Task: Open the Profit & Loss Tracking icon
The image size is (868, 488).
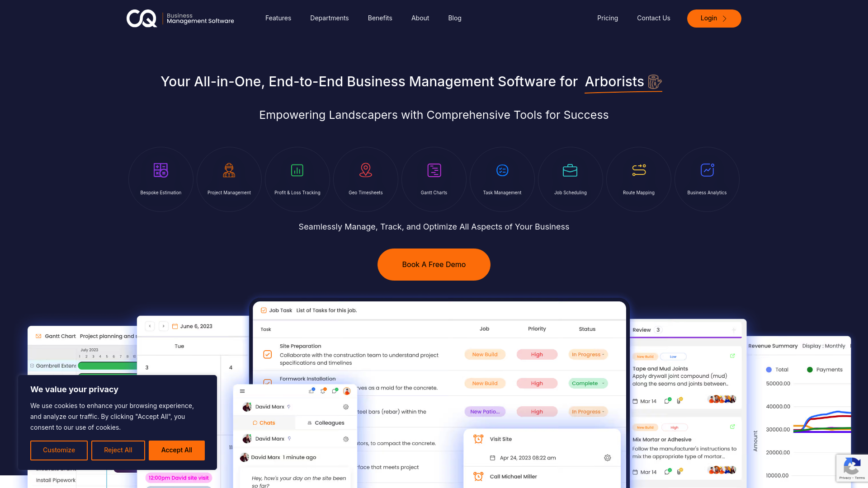Action: pos(297,170)
